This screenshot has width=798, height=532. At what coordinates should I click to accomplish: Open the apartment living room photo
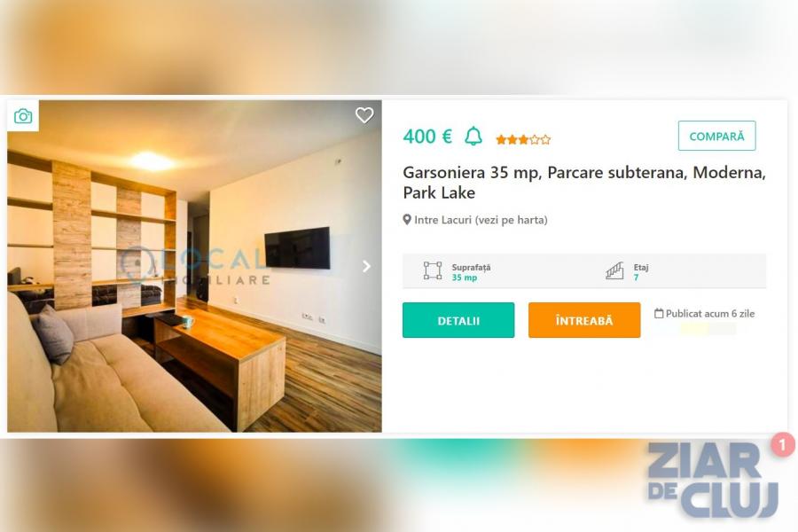coord(194,266)
